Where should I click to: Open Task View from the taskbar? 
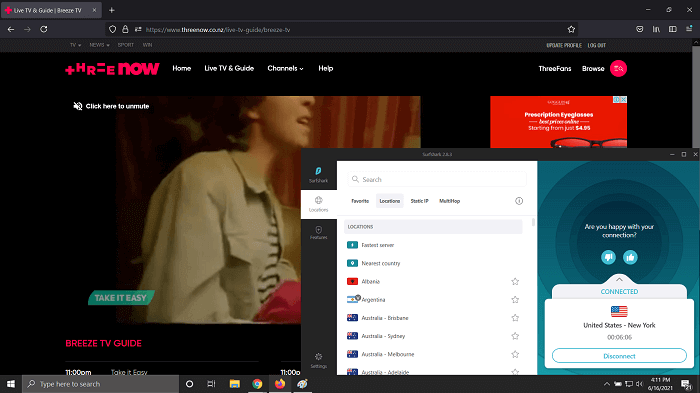[x=211, y=384]
